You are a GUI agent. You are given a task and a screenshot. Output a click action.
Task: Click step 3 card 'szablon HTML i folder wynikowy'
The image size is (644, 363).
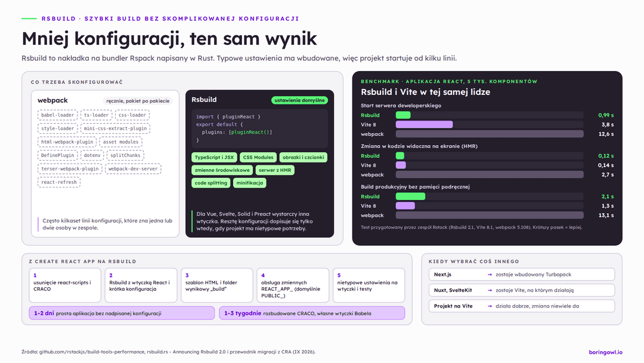pyautogui.click(x=217, y=285)
